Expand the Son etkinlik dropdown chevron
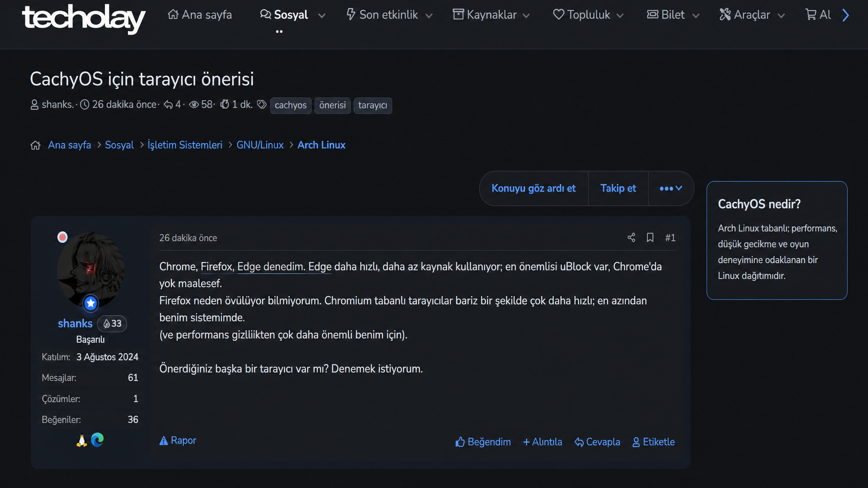 pos(429,16)
